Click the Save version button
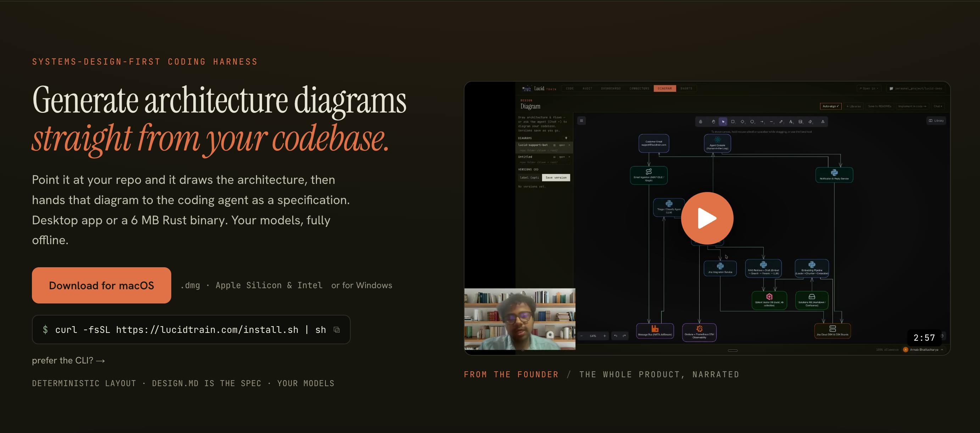980x433 pixels. pos(556,177)
